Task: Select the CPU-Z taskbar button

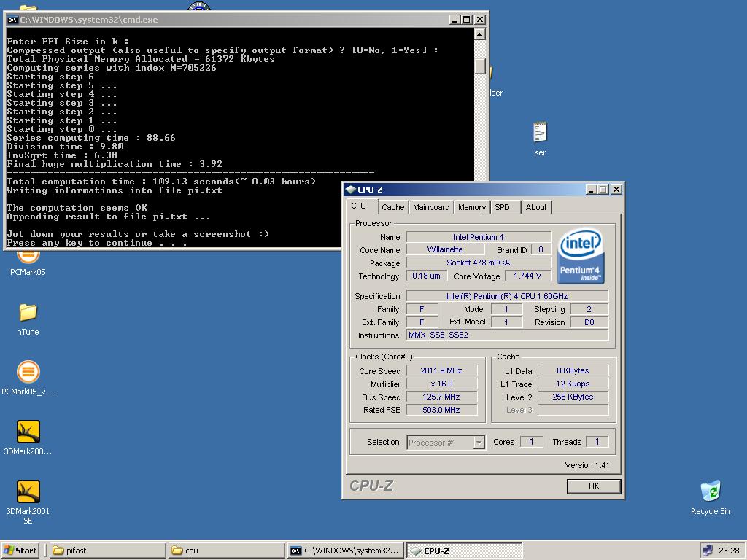Action: (x=464, y=551)
